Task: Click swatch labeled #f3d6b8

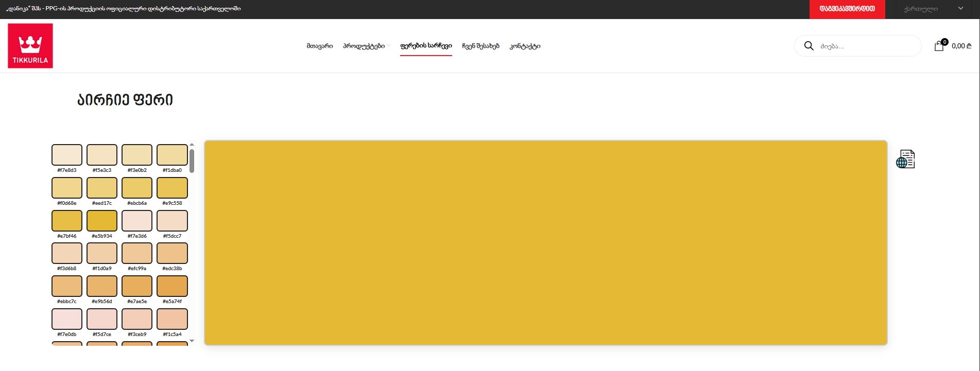Action: [67, 253]
